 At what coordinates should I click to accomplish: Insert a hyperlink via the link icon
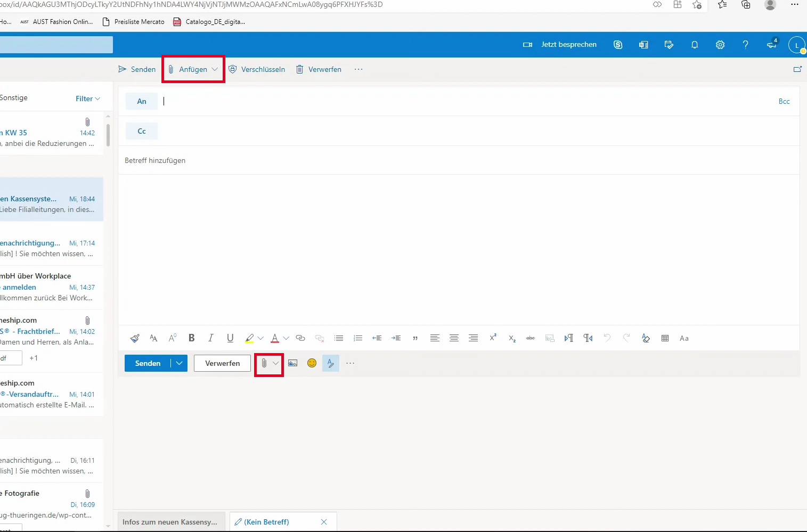pos(300,338)
